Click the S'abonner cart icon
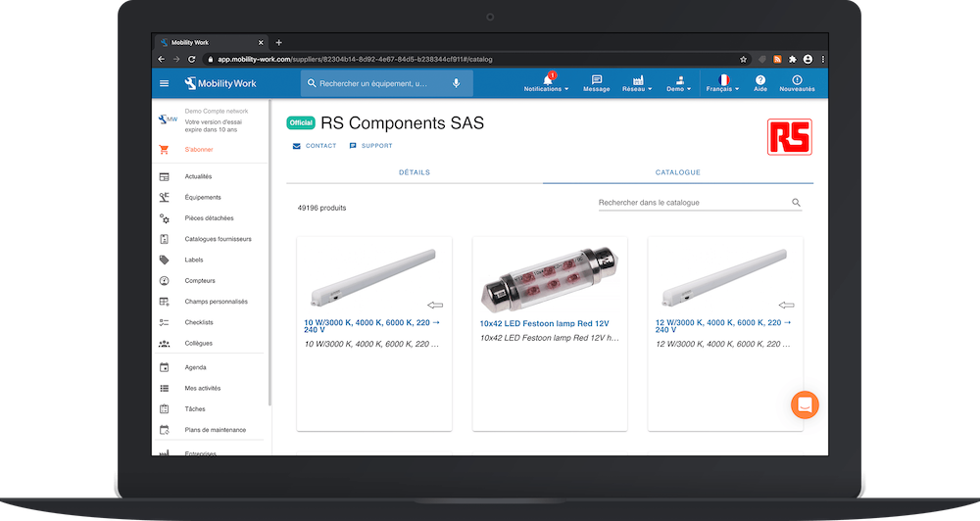The height and width of the screenshot is (521, 980). 164,149
